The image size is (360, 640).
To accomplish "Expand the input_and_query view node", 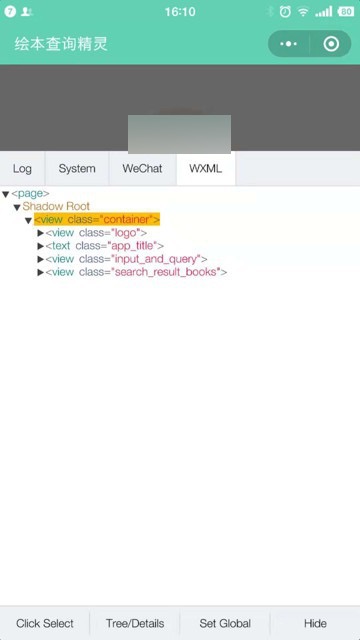I will click(40, 259).
